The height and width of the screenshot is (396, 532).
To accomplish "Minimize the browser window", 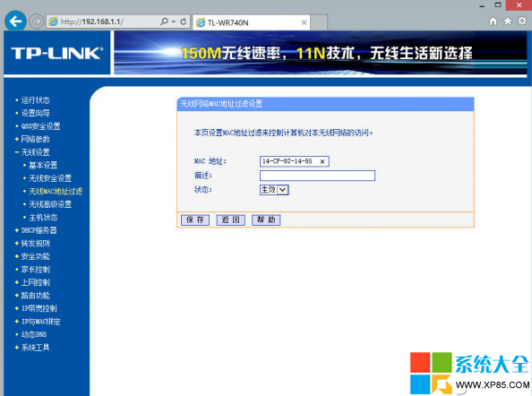I will click(482, 5).
